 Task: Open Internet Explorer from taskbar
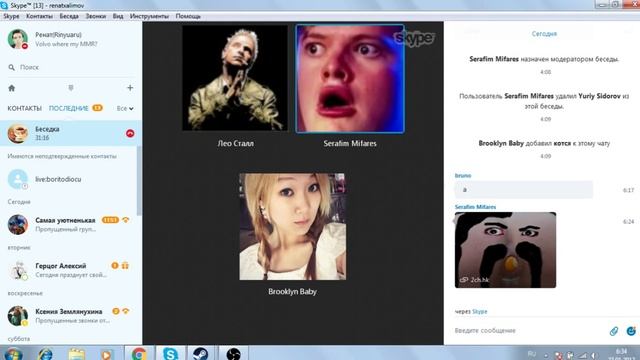[45, 353]
